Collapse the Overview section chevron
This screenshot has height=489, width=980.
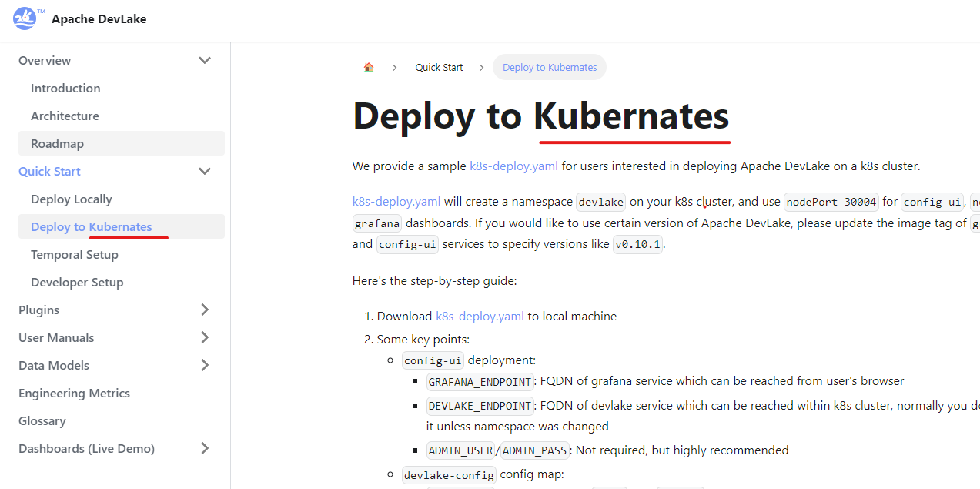[205, 60]
